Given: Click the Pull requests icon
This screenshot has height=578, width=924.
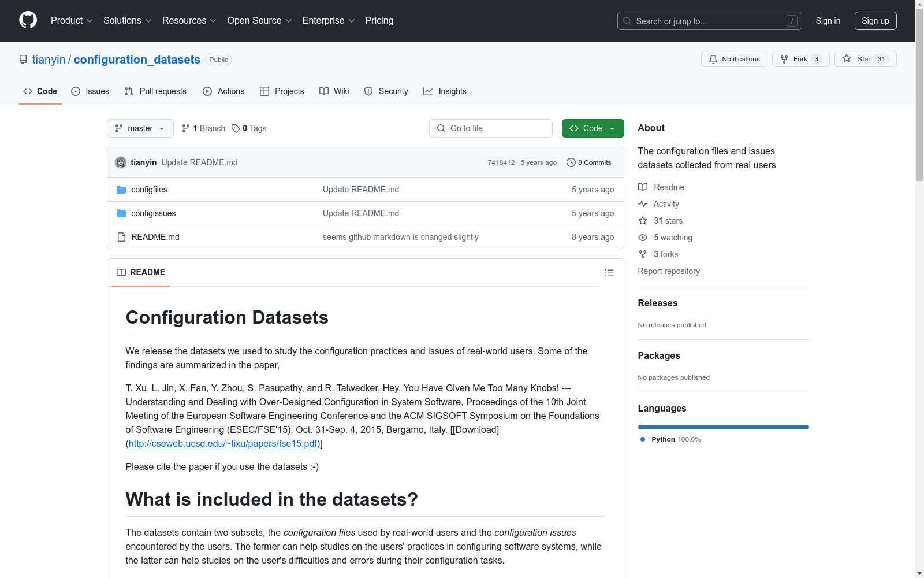Looking at the screenshot, I should click(129, 91).
